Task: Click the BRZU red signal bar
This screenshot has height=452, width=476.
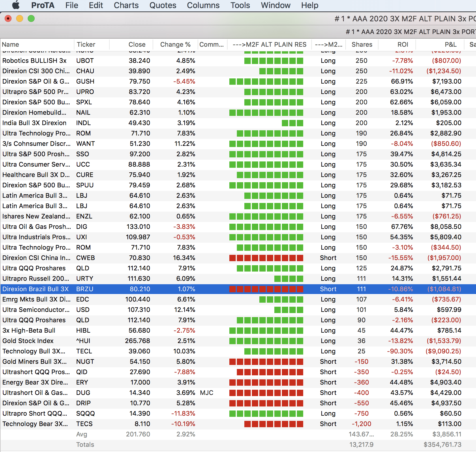Action: coord(266,289)
